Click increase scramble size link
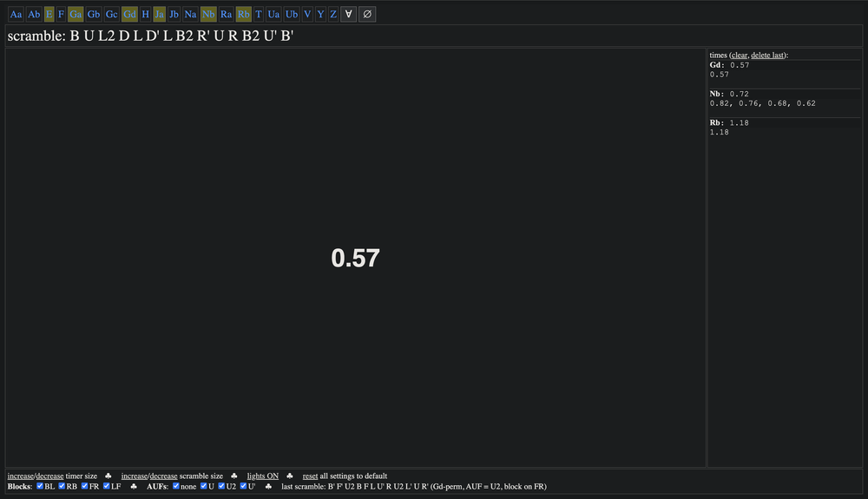The width and height of the screenshot is (868, 499). (x=135, y=476)
